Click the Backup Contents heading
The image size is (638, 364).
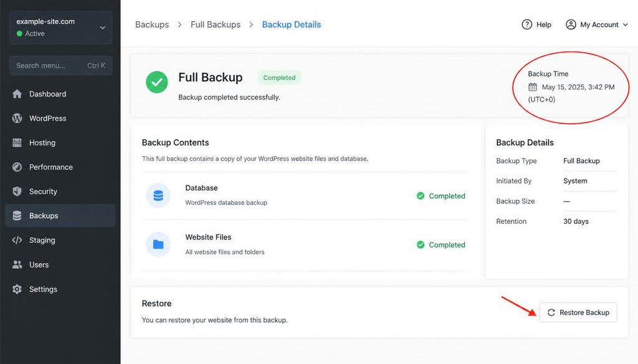click(x=175, y=142)
